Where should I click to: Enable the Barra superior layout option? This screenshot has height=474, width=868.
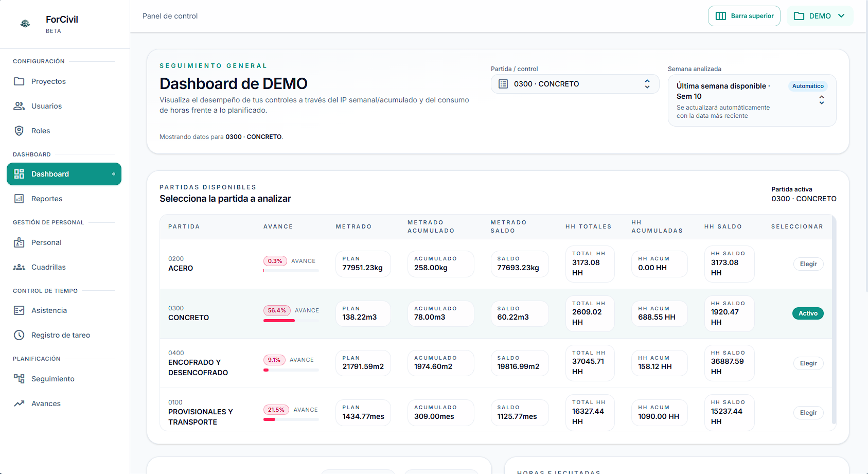pos(744,16)
